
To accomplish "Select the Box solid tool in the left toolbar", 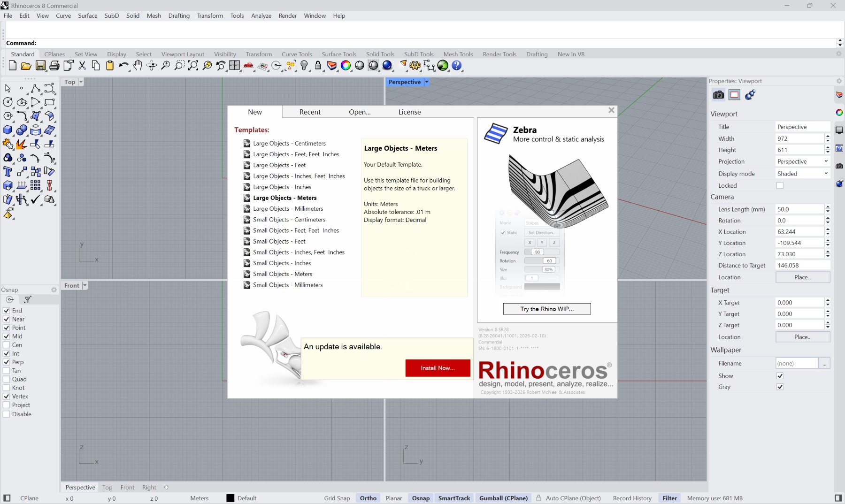I will point(8,130).
